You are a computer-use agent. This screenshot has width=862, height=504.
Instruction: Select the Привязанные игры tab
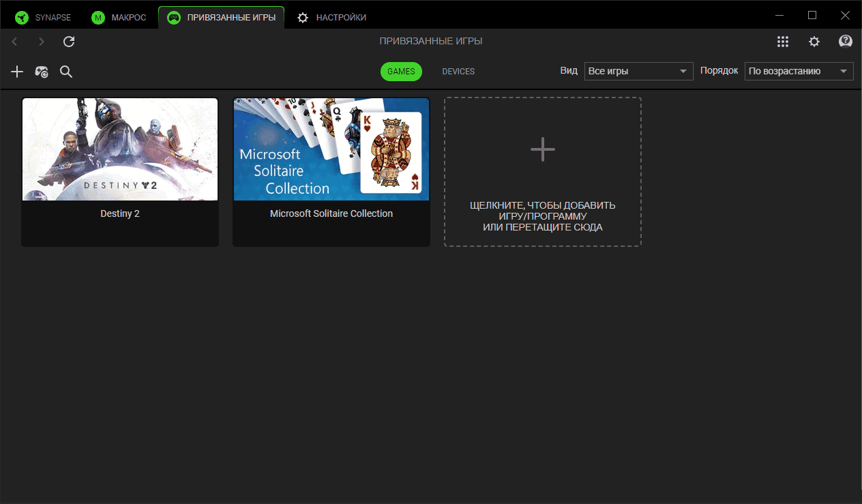tap(222, 18)
